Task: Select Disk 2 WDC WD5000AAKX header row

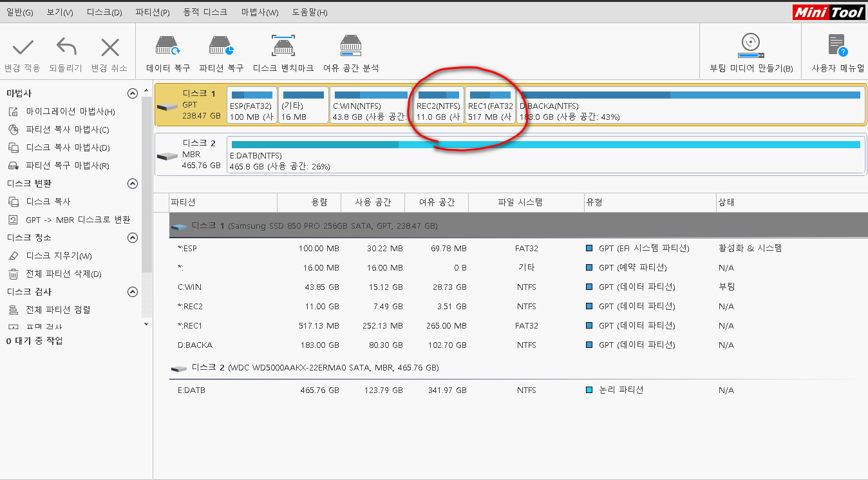Action: pos(518,368)
